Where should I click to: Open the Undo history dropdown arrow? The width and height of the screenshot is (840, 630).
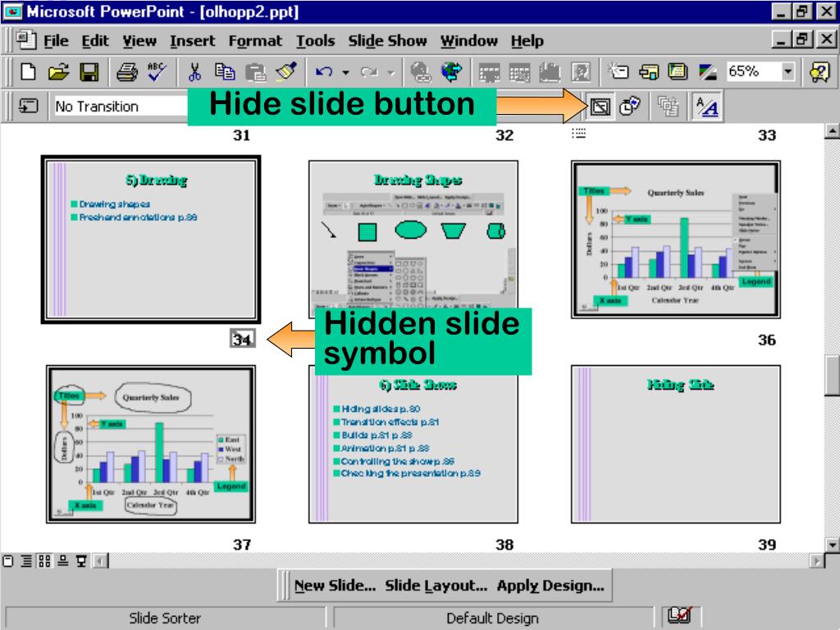point(346,72)
